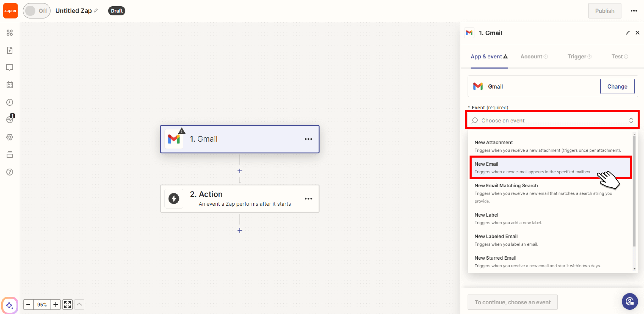The image size is (644, 314).
Task: Click the Action step lightning bolt icon
Action: click(x=174, y=198)
